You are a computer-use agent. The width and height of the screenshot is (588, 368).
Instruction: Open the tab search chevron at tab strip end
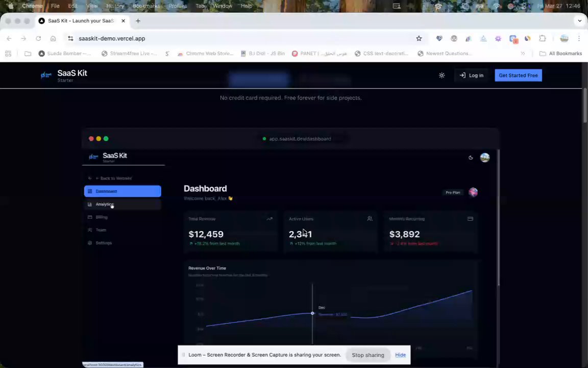tap(580, 21)
